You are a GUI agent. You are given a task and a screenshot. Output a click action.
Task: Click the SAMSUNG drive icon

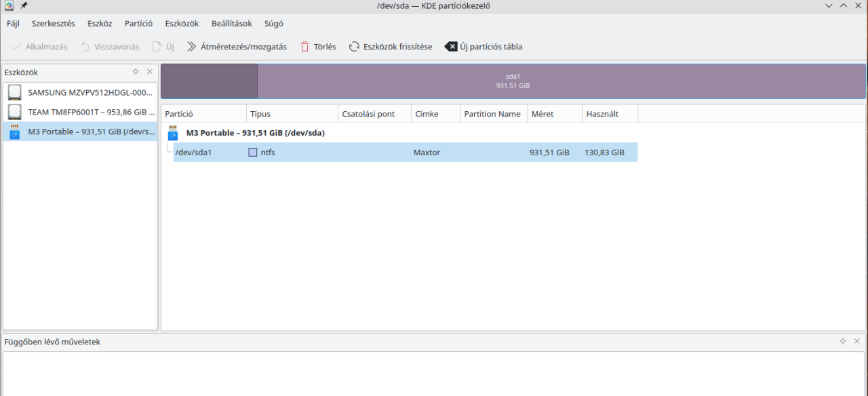(x=15, y=92)
